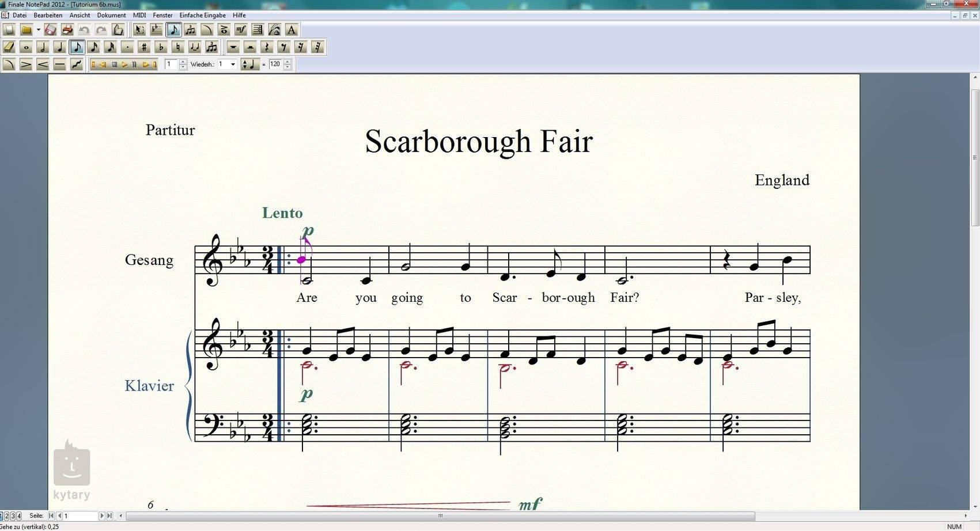Open the Bearbeiten menu
Viewport: 980px width, 531px height.
(x=48, y=16)
